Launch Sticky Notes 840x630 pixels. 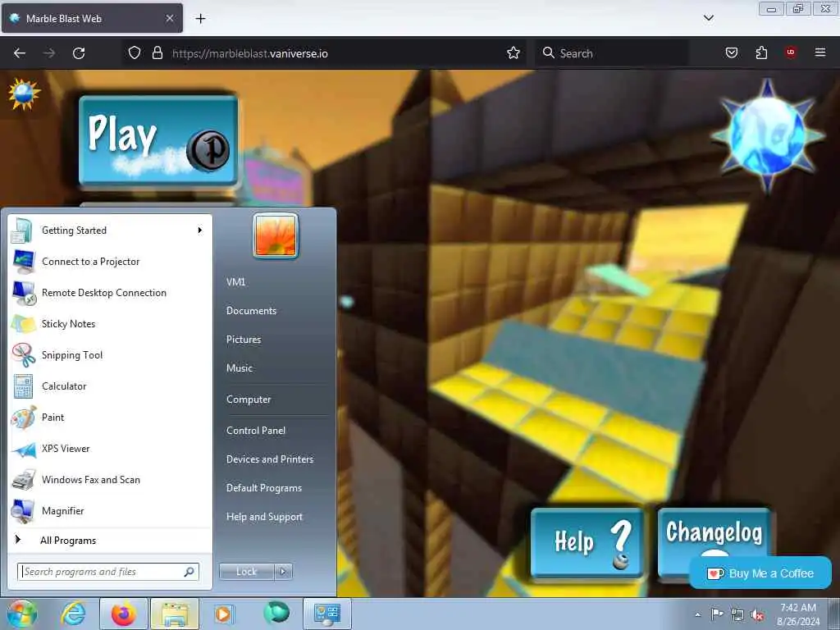pyautogui.click(x=110, y=323)
